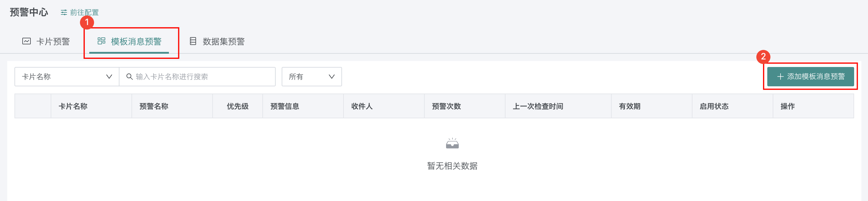
Task: Click the 预警次数 column header
Action: (x=446, y=106)
